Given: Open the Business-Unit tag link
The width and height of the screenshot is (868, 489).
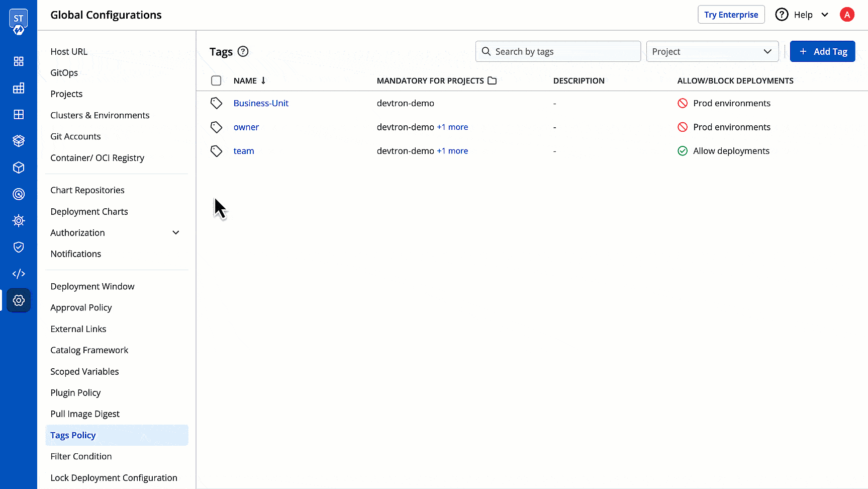Looking at the screenshot, I should (x=261, y=103).
